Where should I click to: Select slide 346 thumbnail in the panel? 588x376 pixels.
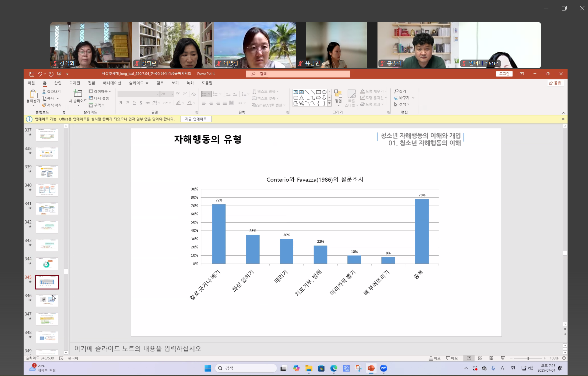(x=47, y=301)
